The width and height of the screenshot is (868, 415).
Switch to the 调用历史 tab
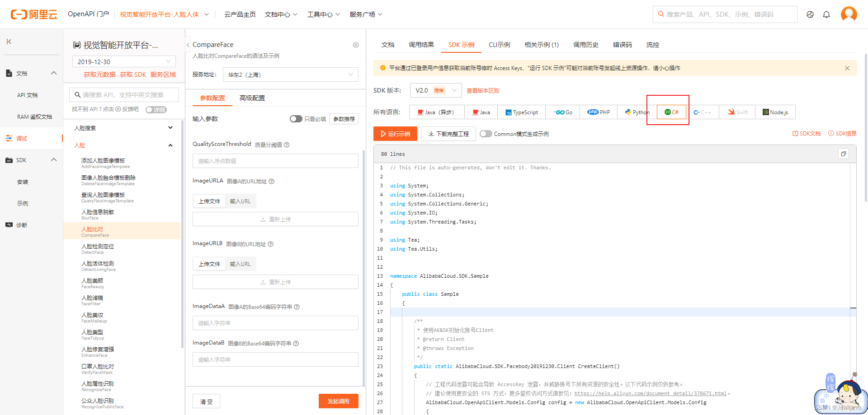coord(586,45)
